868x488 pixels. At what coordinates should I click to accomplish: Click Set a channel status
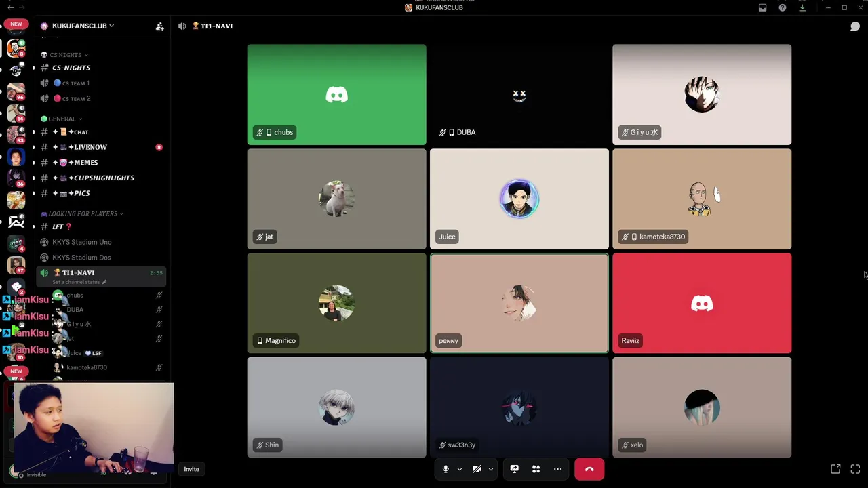[79, 282]
